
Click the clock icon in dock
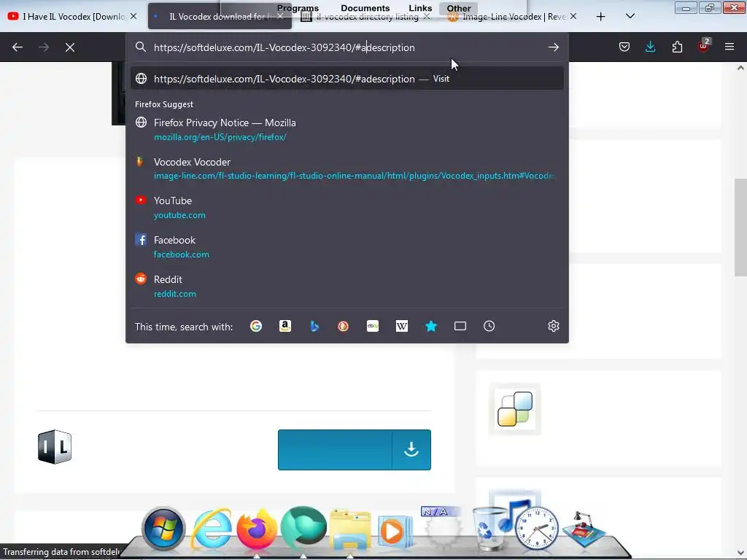tap(536, 529)
